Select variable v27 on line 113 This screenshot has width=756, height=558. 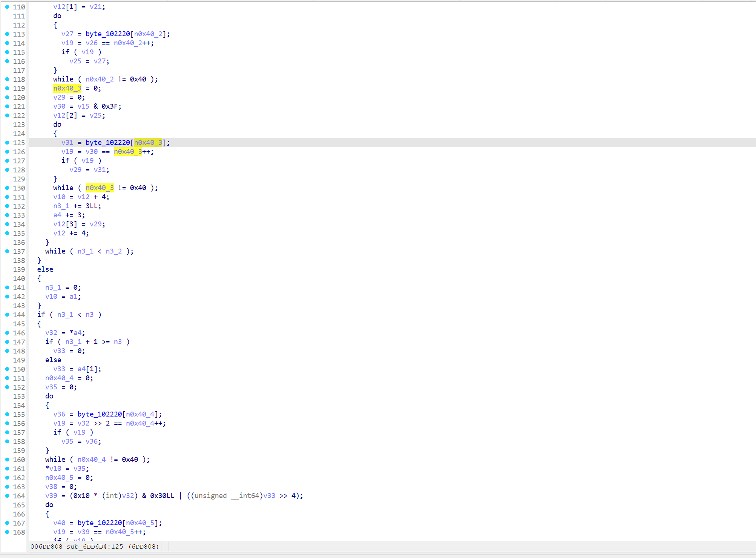point(67,34)
